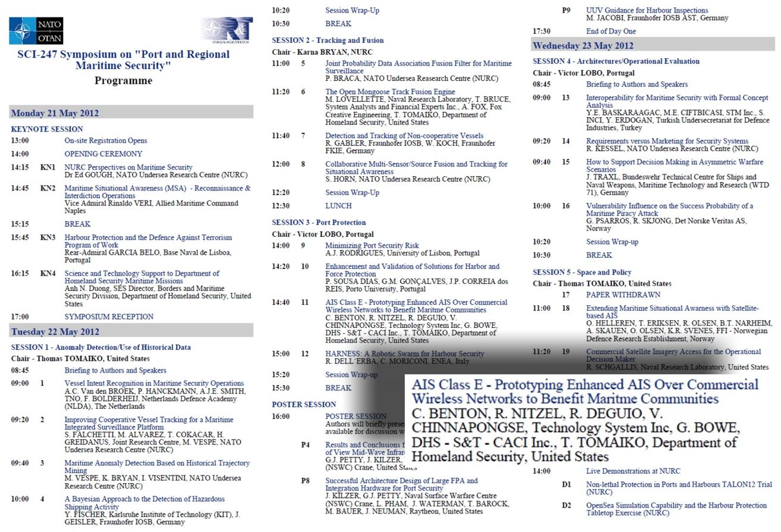Viewport: 781px width, 532px height.
Task: Click 'Briefing to Authors and Speakers' Tuesday 08:45
Action: tap(115, 371)
